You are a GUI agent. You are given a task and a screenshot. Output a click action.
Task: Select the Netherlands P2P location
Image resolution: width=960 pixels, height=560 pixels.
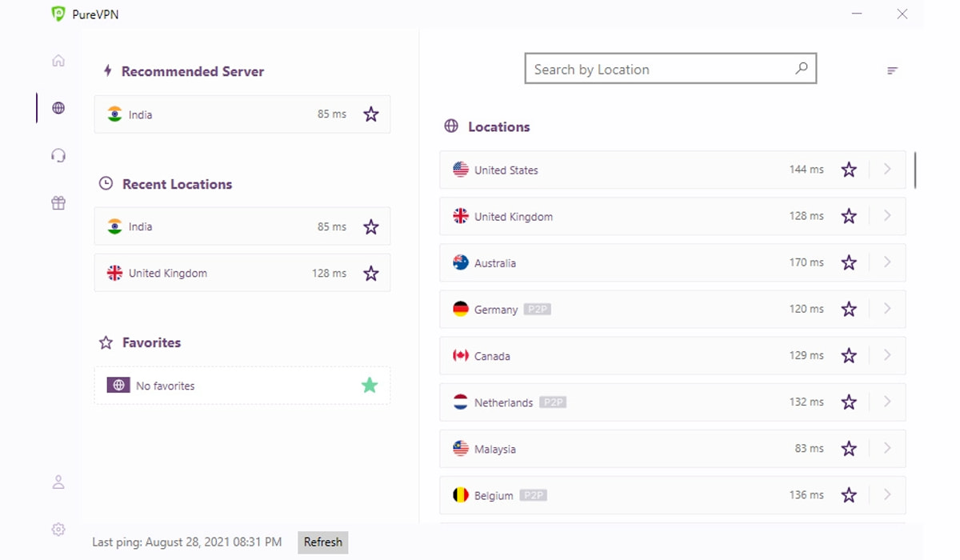tap(504, 402)
